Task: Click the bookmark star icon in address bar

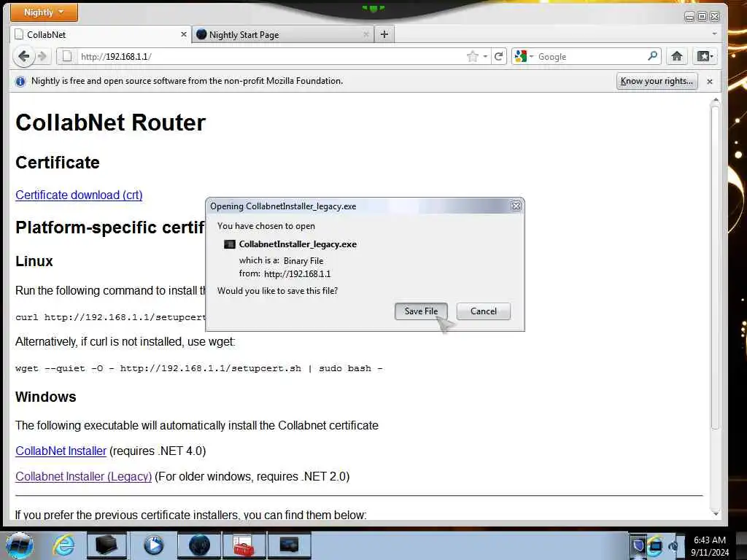Action: (x=472, y=57)
